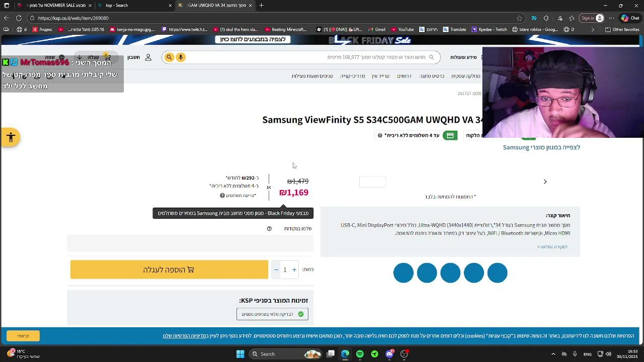Bookmark page with star icon
This screenshot has width=644, height=362.
pos(520,18)
